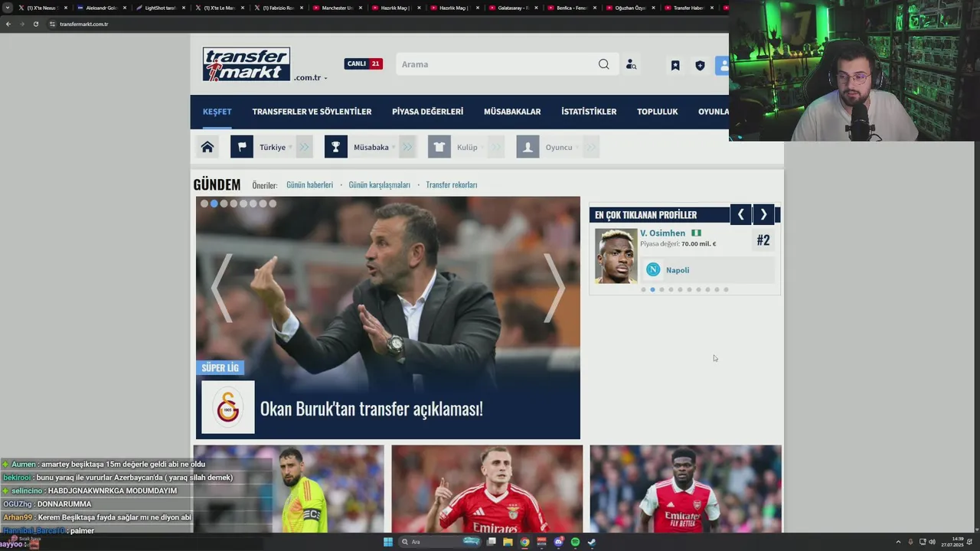The width and height of the screenshot is (980, 551).
Task: Open the user account icon
Action: click(x=723, y=66)
